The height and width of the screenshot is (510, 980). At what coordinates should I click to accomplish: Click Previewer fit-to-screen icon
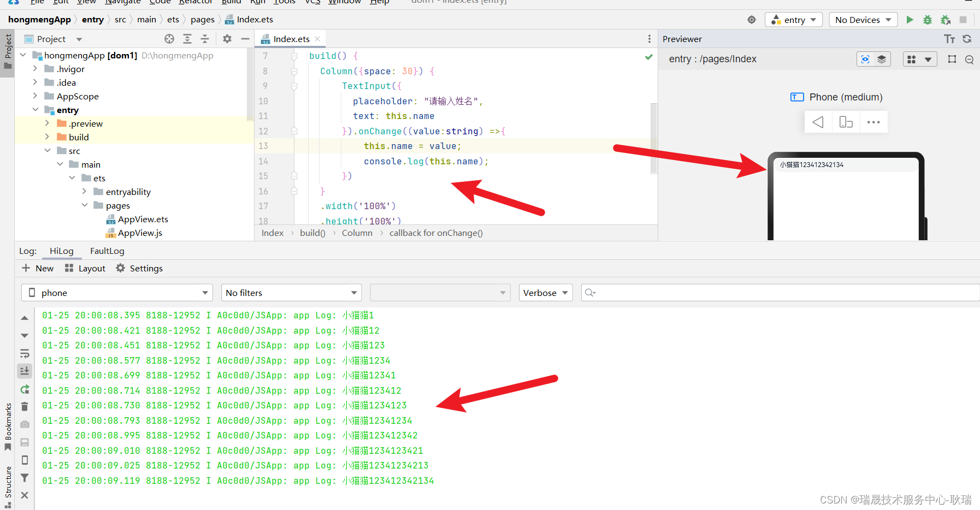(x=952, y=59)
